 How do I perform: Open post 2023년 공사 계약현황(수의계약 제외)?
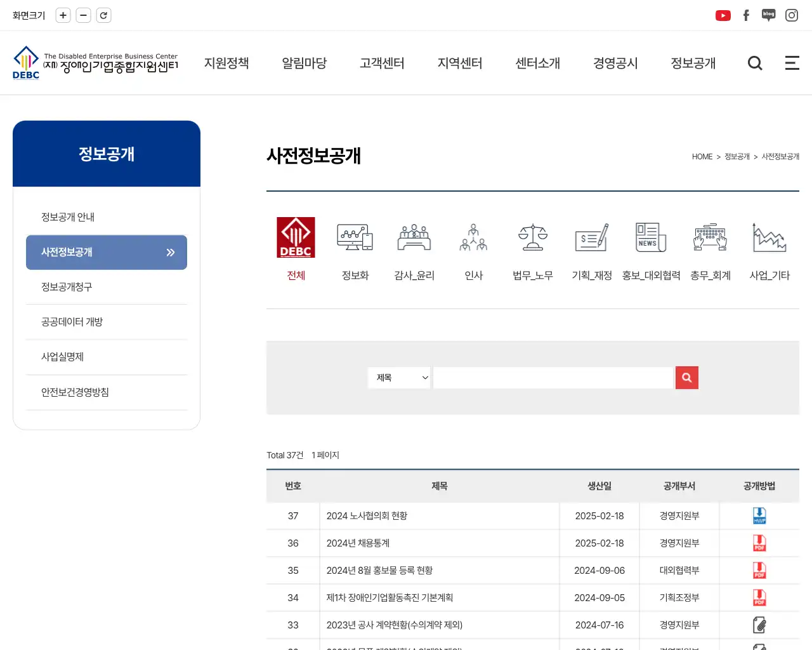point(394,625)
